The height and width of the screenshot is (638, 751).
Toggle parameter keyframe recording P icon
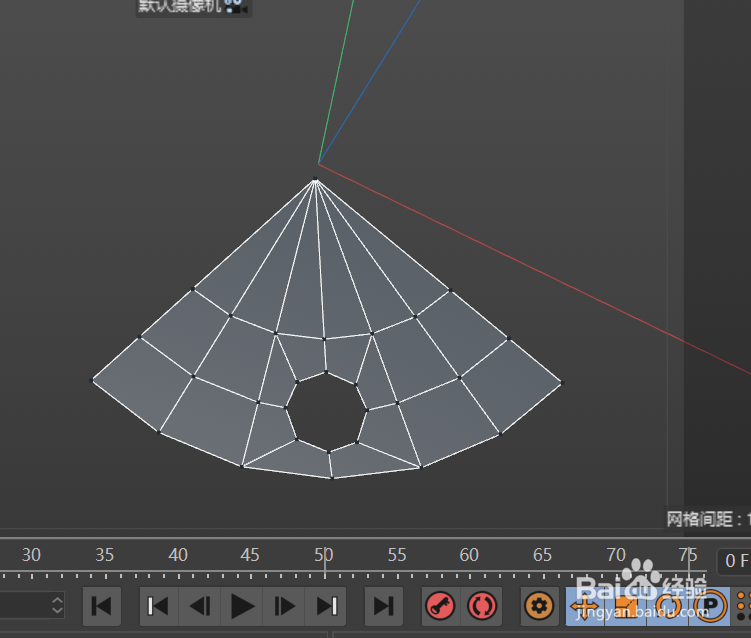(710, 606)
